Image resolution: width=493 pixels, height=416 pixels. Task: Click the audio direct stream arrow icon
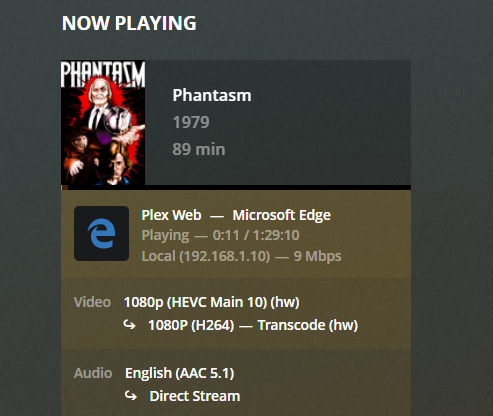(130, 396)
